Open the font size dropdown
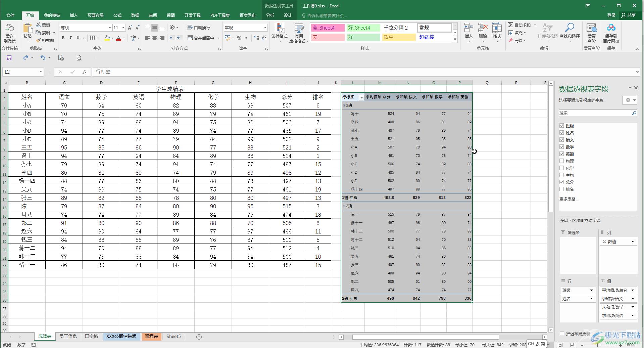 coord(123,28)
